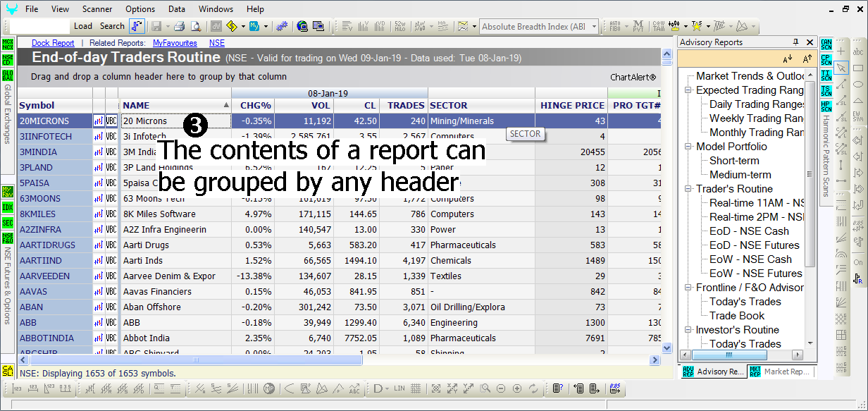Screen dimensions: 868x411
Task: Click the IDX icon in left sidebar
Action: click(x=8, y=207)
